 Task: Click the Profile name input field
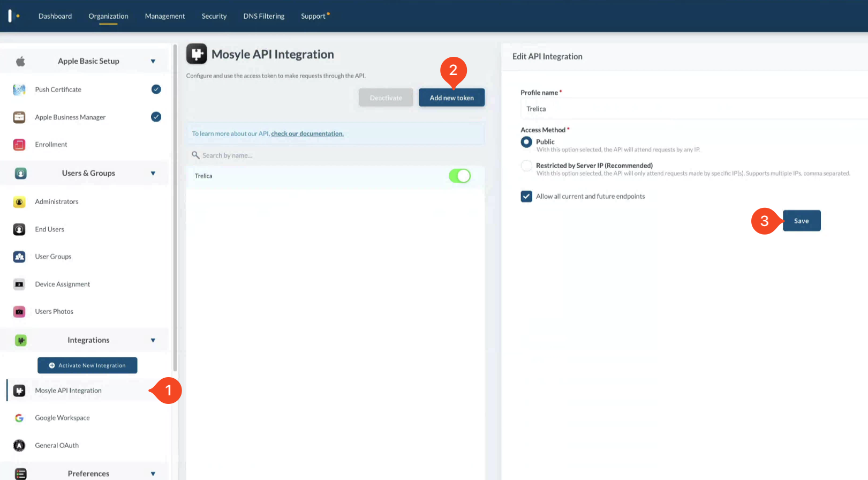point(694,109)
